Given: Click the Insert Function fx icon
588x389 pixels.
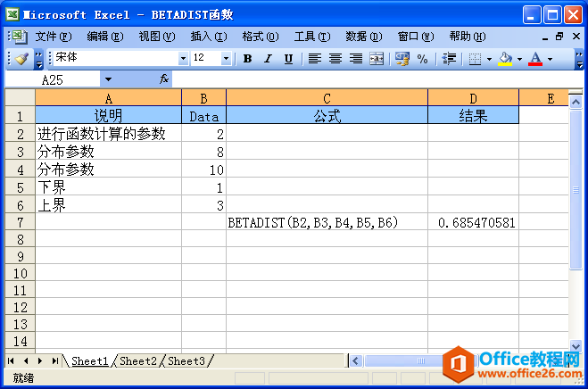Looking at the screenshot, I should pyautogui.click(x=164, y=79).
